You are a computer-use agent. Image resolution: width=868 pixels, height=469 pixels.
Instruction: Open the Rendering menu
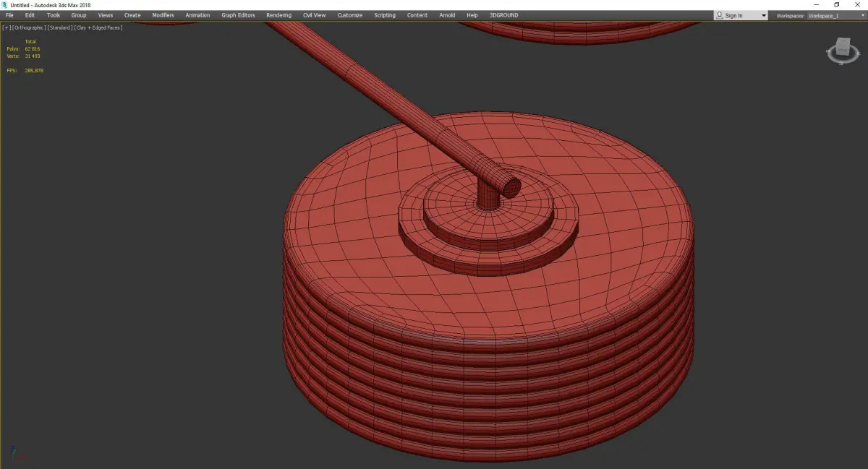coord(278,15)
